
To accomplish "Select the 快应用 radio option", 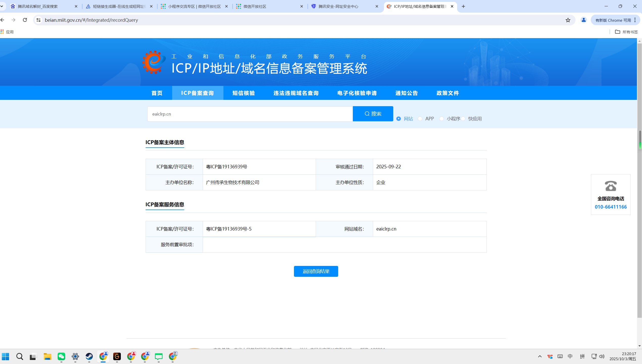I will pyautogui.click(x=463, y=119).
